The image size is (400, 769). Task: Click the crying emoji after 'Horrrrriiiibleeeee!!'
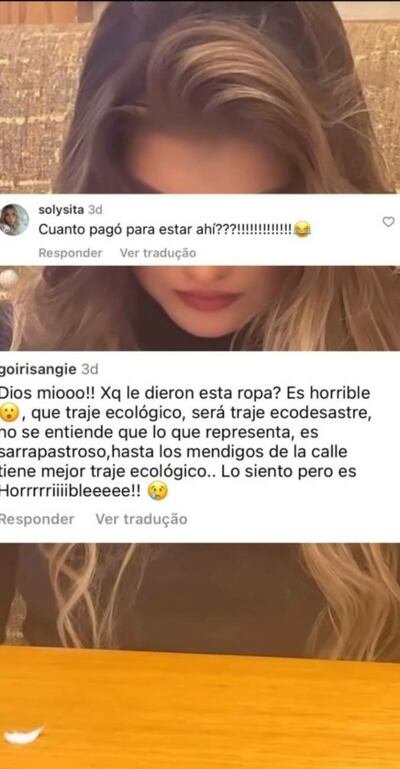[157, 491]
